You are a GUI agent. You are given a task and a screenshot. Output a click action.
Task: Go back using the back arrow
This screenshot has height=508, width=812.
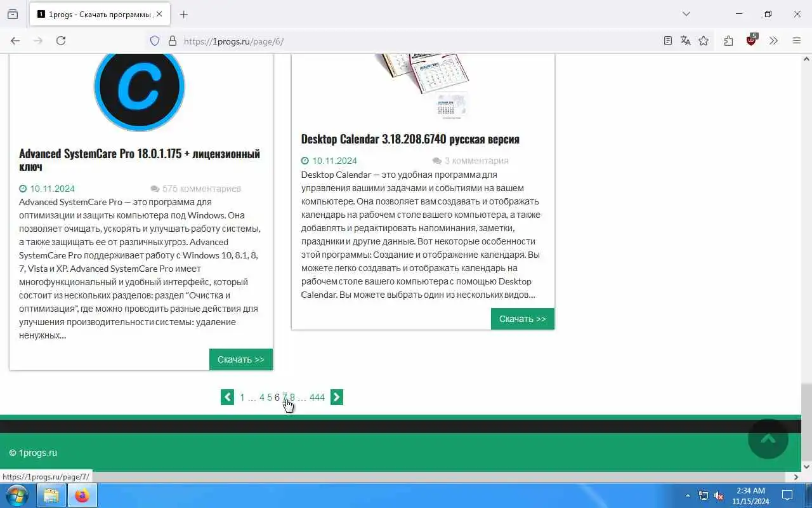(x=15, y=41)
